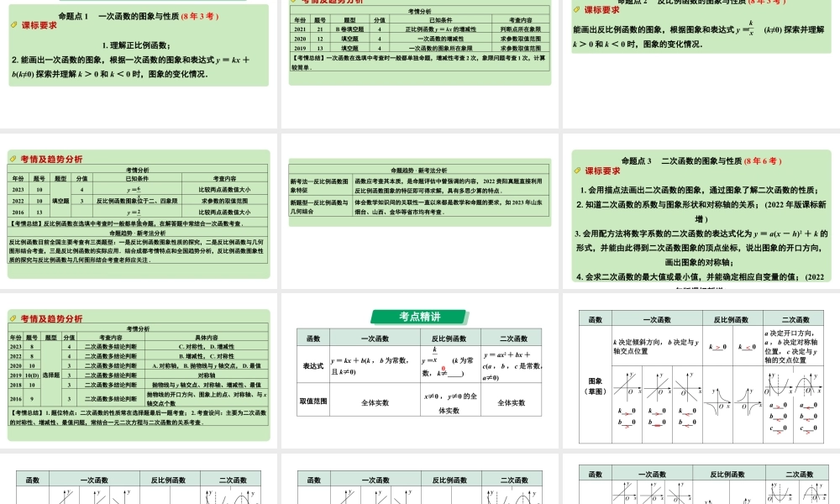Expand the 2019(10(B)) 选择题 row

(x=50, y=374)
